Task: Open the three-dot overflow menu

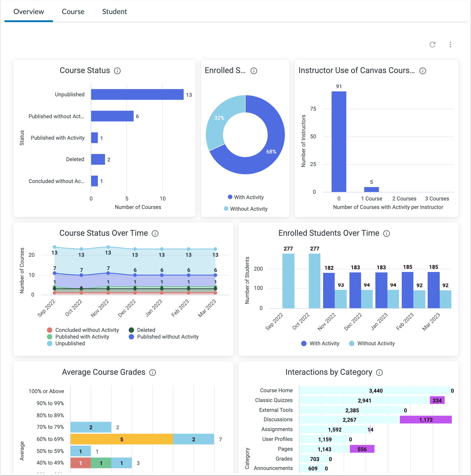Action: pyautogui.click(x=450, y=45)
